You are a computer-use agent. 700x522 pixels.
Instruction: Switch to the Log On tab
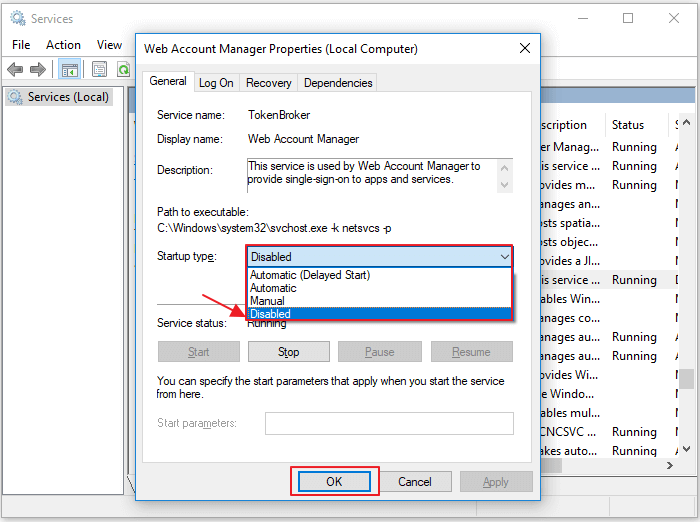[216, 83]
